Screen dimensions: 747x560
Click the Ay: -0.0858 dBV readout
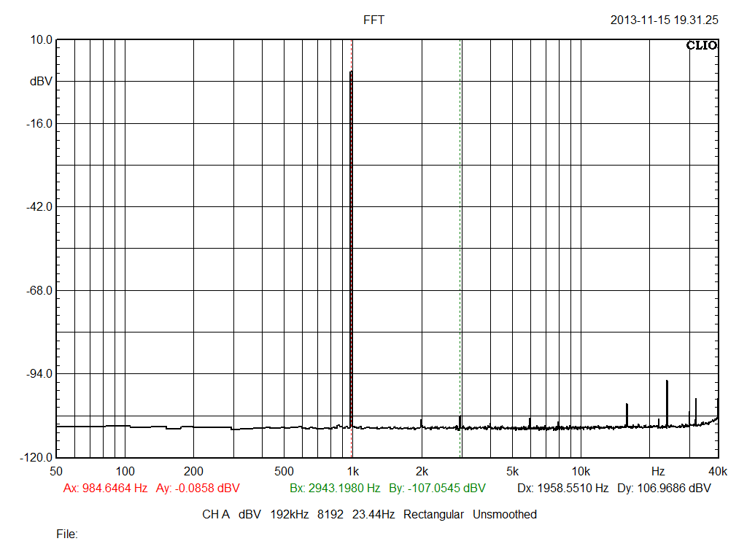[198, 488]
